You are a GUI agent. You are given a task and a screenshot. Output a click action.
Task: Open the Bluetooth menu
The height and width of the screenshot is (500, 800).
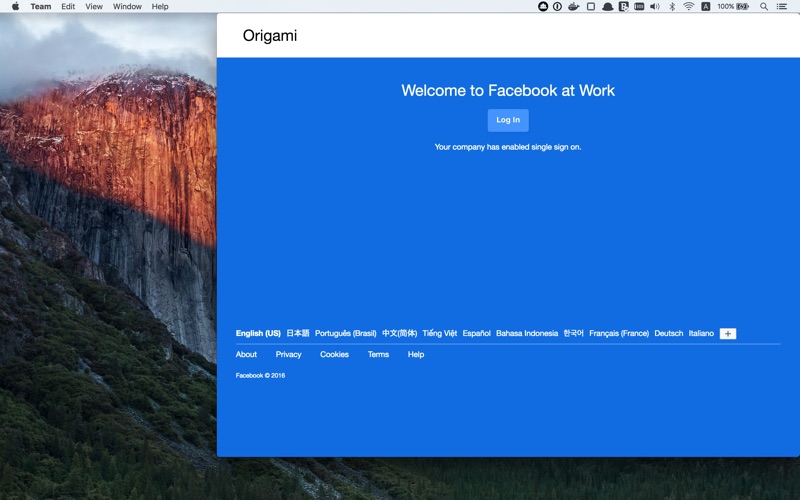coord(672,7)
